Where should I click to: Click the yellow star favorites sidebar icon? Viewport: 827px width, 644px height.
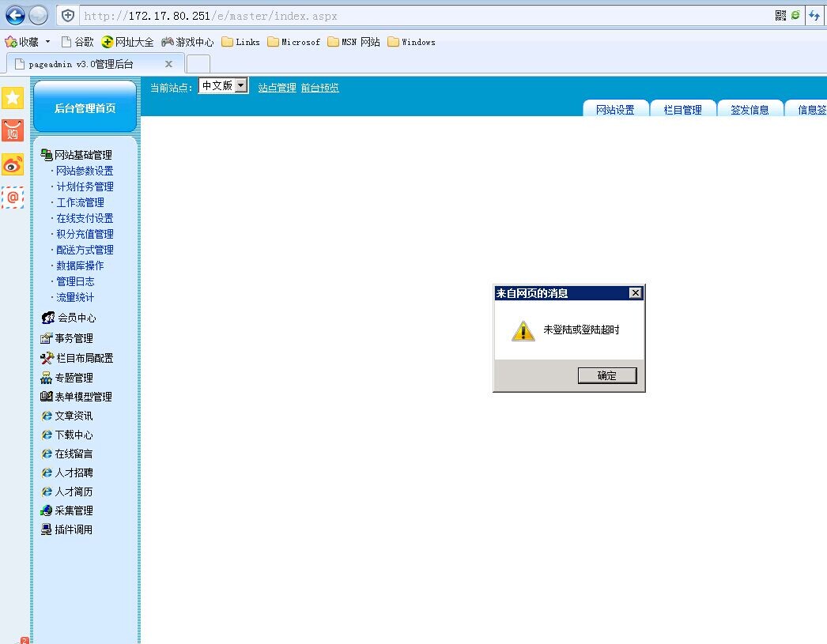13,98
